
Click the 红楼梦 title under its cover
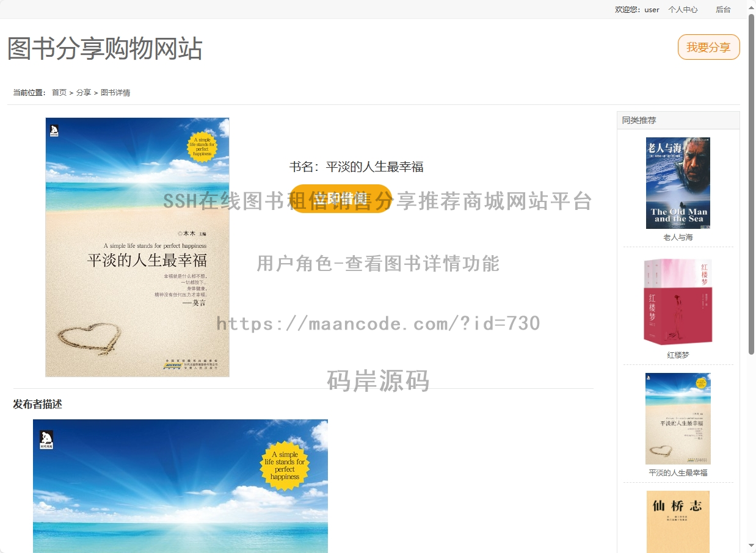tap(678, 355)
